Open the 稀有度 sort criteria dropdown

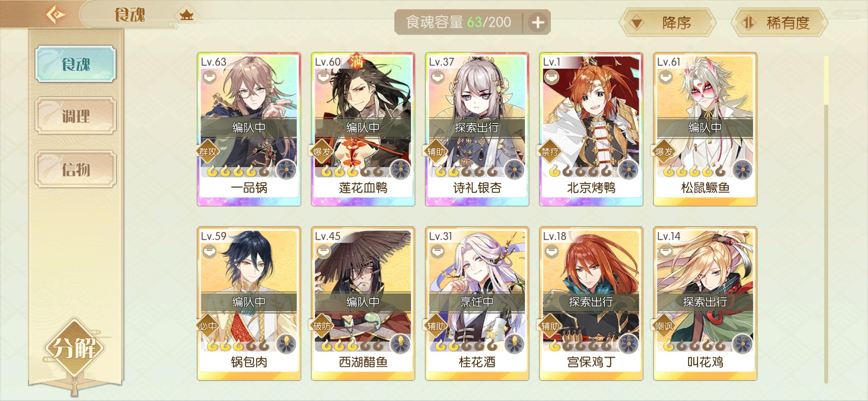[x=779, y=23]
